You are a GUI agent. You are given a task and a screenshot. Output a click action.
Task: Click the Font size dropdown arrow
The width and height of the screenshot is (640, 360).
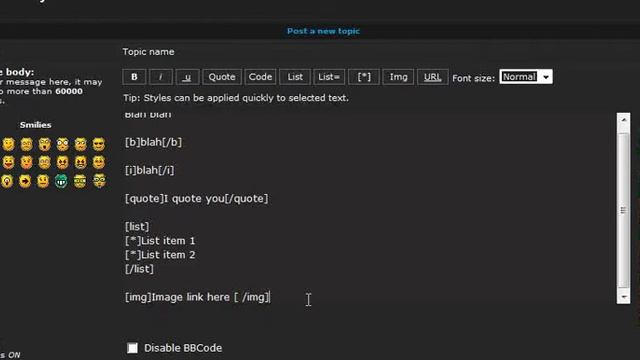tap(546, 77)
